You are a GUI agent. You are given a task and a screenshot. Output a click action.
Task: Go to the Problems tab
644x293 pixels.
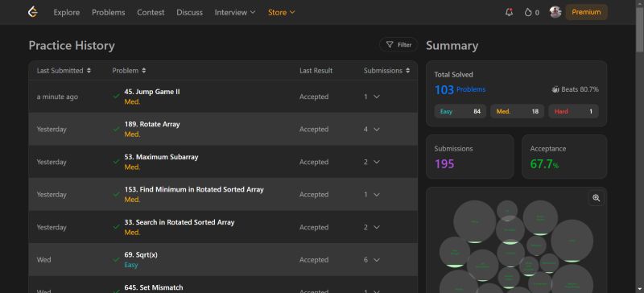tap(109, 12)
